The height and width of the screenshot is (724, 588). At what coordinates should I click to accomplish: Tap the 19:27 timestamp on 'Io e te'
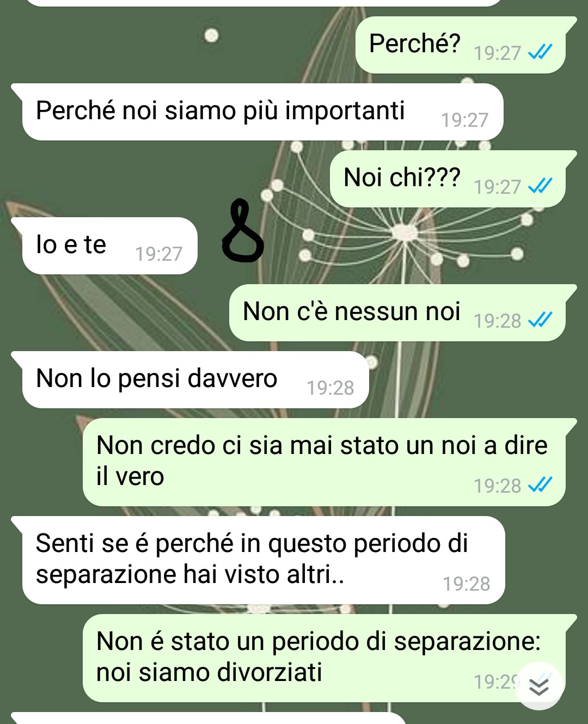pos(158,254)
